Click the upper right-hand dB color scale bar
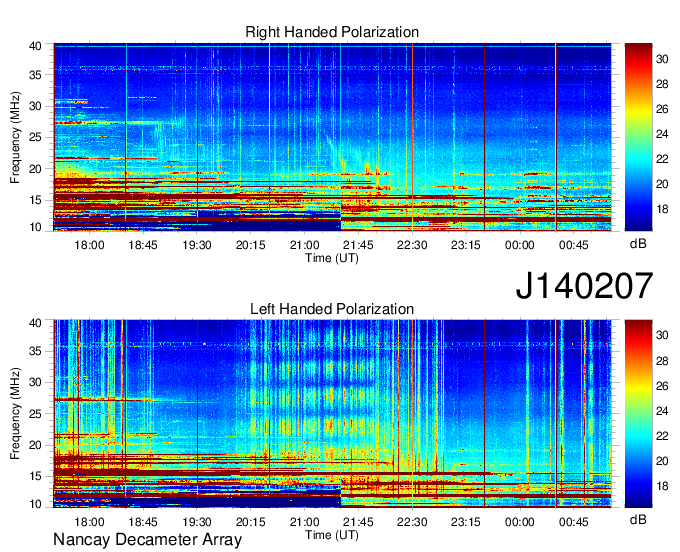 pos(638,137)
